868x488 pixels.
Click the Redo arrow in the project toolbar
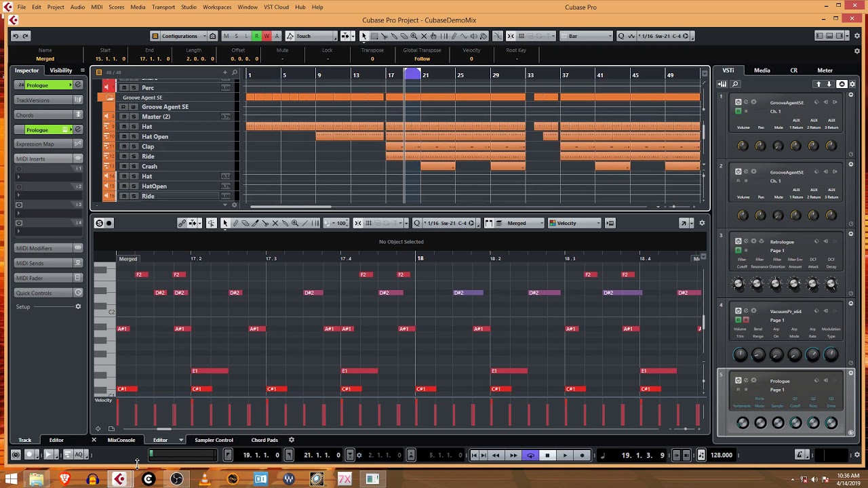click(x=25, y=36)
